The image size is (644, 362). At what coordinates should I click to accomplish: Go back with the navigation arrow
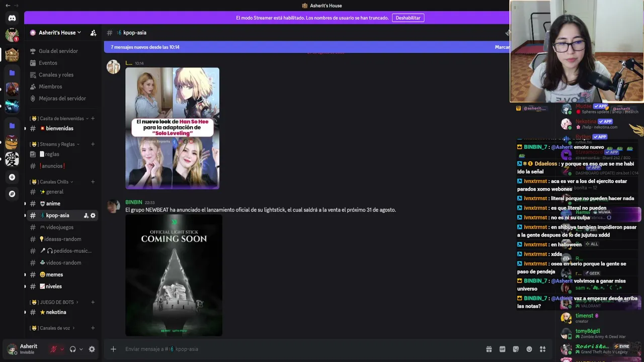8,6
